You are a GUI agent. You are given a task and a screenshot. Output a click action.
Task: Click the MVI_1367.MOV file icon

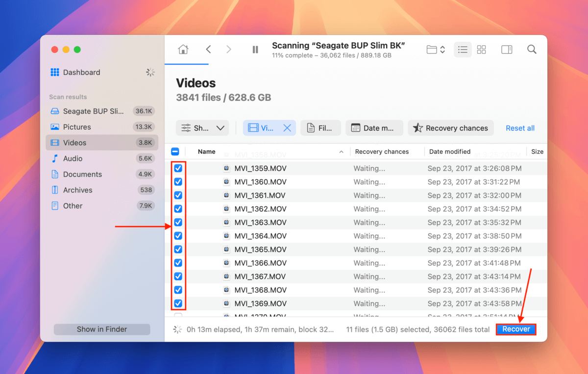pos(226,277)
